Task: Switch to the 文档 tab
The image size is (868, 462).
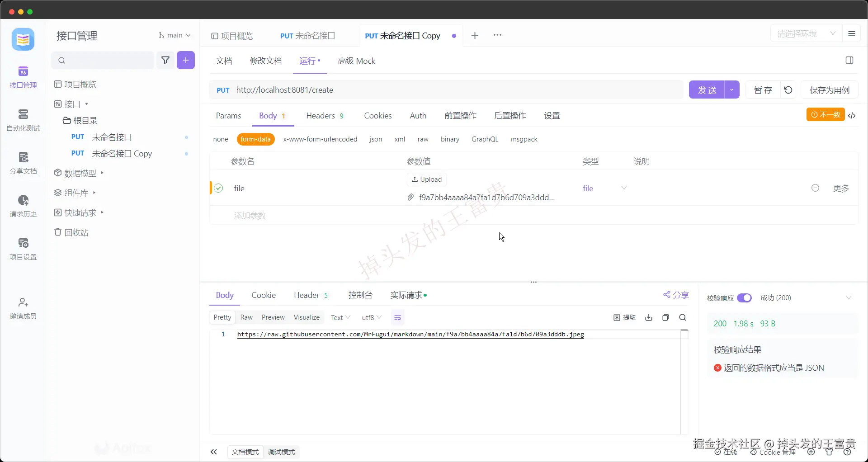Action: (x=224, y=61)
